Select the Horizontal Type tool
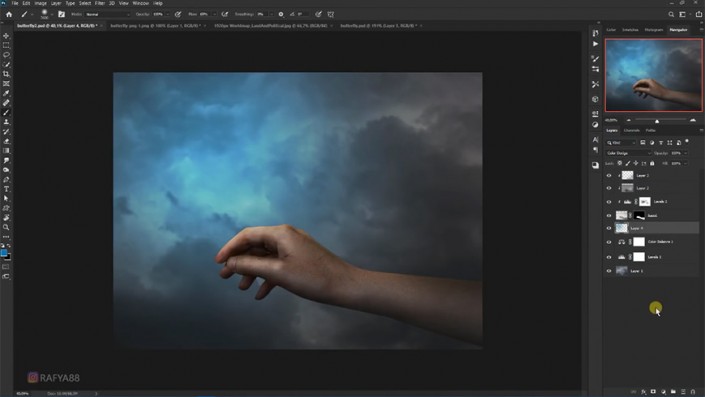 tap(6, 189)
